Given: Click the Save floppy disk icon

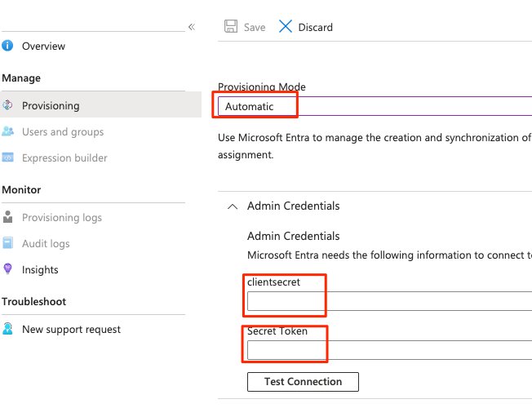Looking at the screenshot, I should click(231, 26).
